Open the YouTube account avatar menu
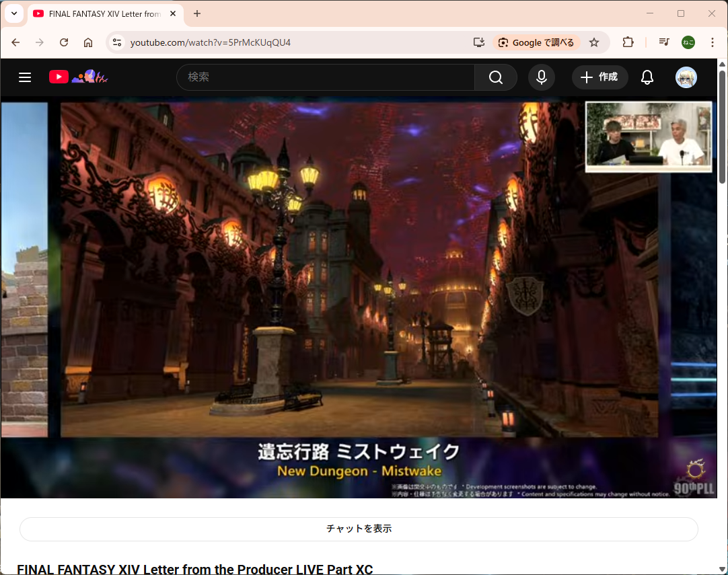This screenshot has height=575, width=728. click(x=686, y=77)
